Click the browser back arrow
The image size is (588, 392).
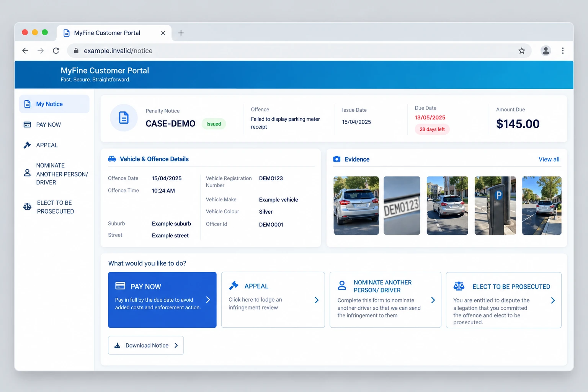[x=25, y=51]
